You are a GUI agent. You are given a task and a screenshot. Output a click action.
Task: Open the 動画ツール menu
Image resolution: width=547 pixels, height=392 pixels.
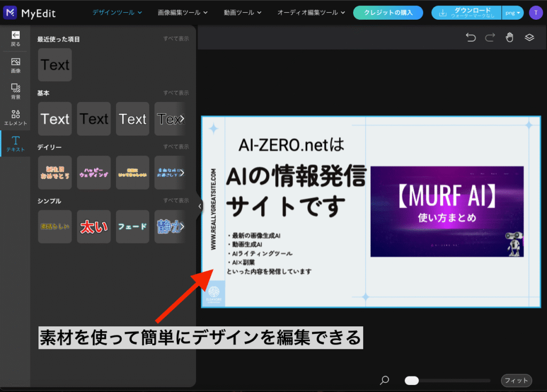(x=243, y=13)
